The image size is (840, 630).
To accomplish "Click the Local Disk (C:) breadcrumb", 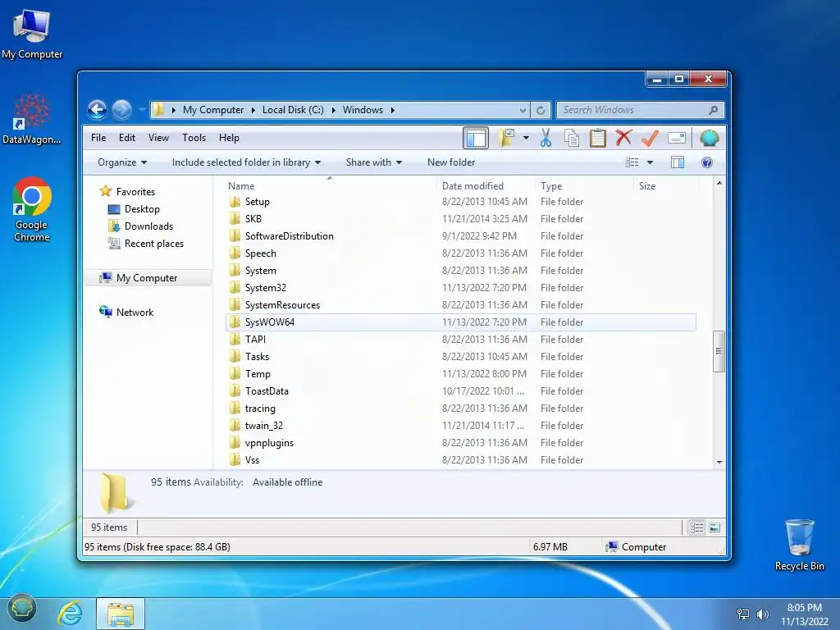I will [293, 110].
